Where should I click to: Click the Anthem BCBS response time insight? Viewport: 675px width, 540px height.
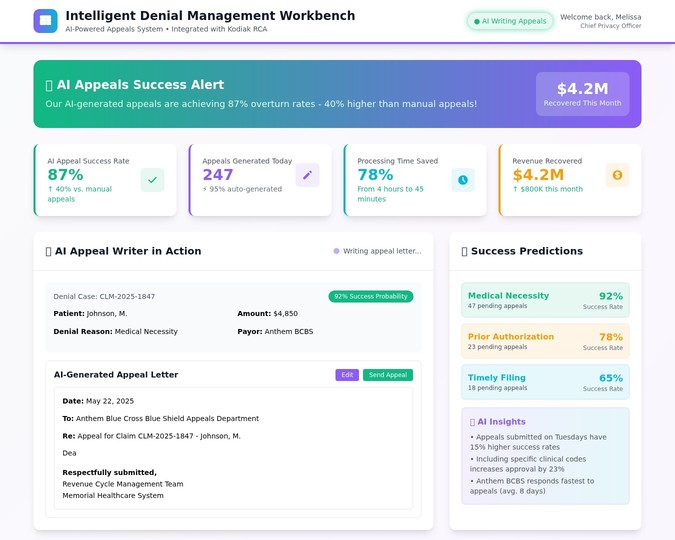(532, 486)
